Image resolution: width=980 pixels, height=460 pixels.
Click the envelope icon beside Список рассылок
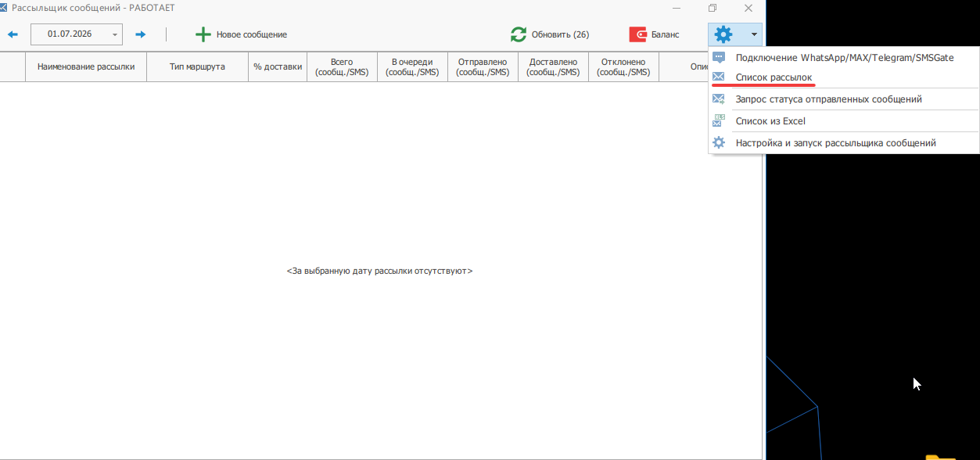pyautogui.click(x=719, y=77)
